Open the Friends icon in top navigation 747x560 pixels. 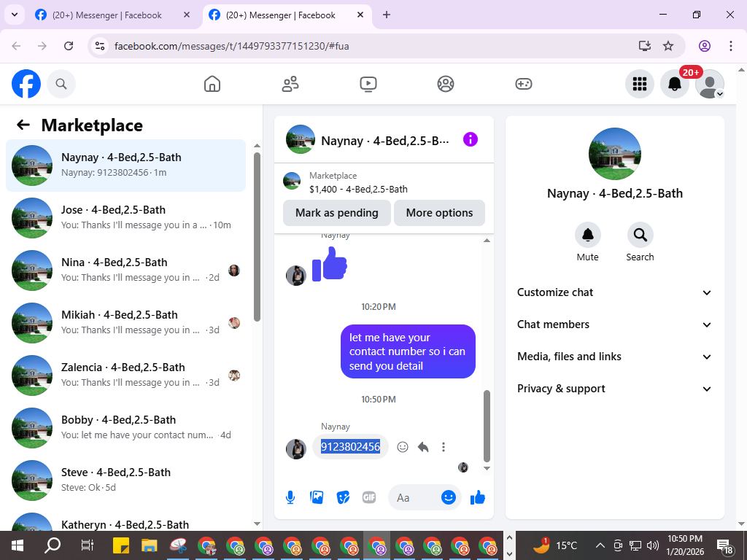tap(290, 84)
